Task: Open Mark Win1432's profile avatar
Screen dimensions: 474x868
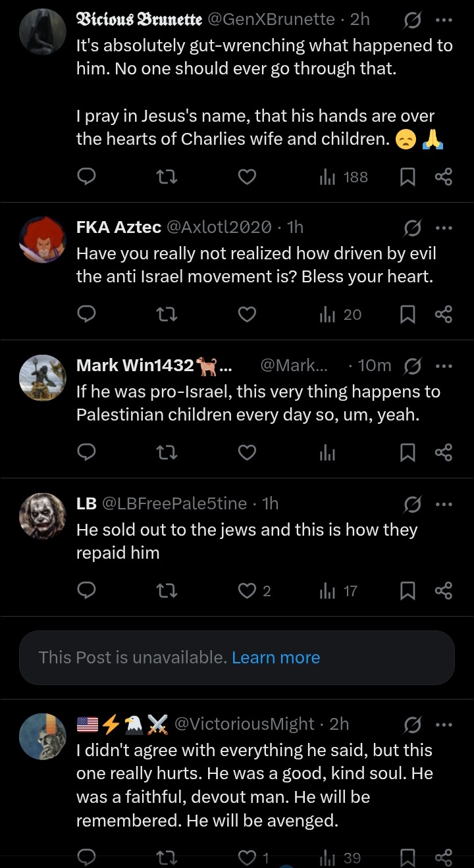Action: [43, 378]
